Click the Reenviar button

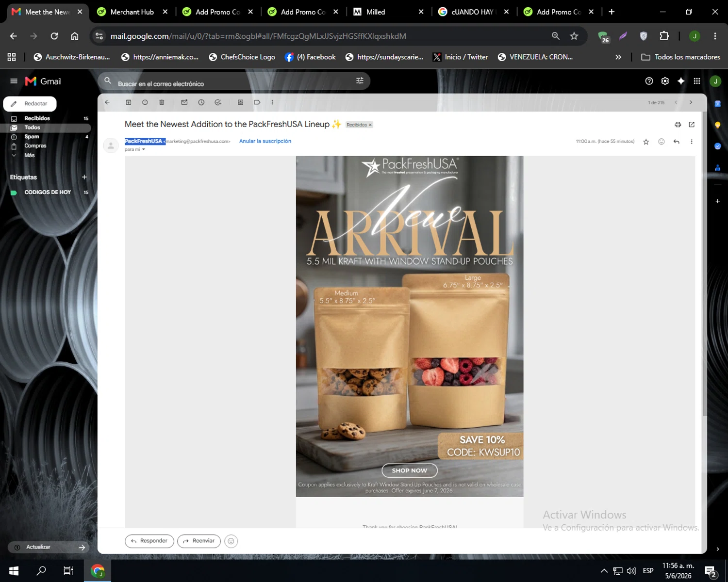tap(199, 541)
